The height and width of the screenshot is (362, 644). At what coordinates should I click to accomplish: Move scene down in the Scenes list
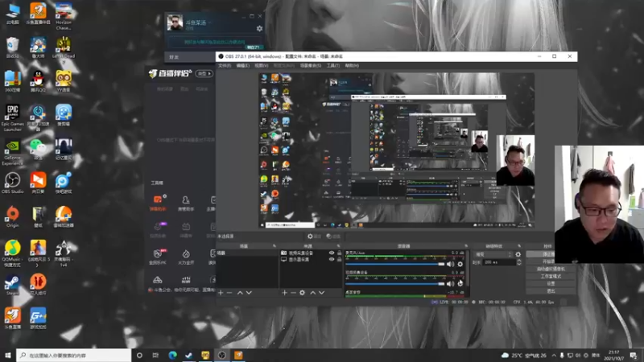[x=249, y=293]
